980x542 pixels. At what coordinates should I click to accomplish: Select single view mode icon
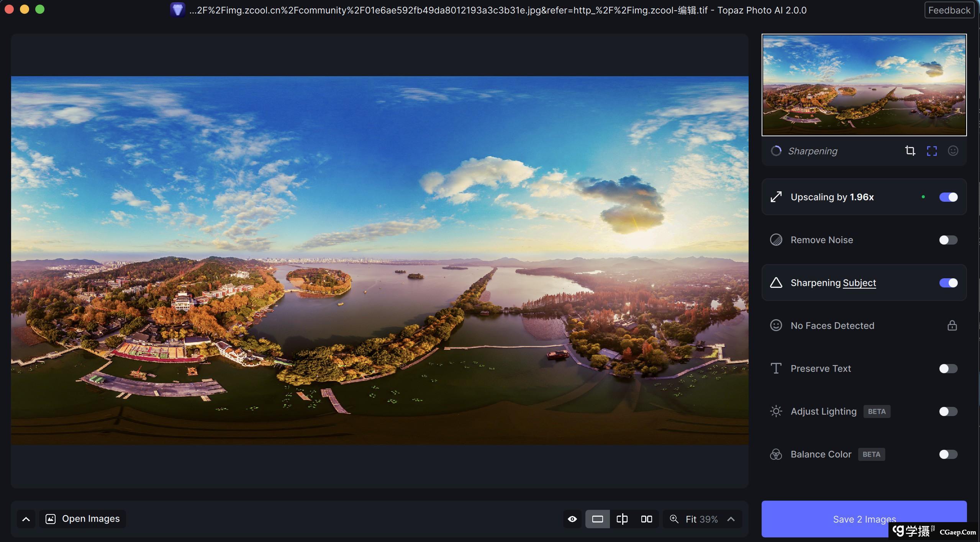pyautogui.click(x=597, y=519)
